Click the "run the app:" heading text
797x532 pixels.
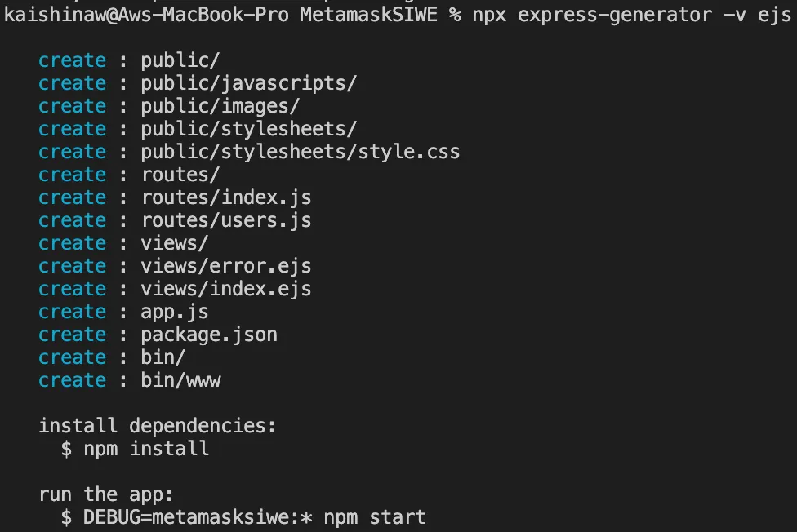106,494
